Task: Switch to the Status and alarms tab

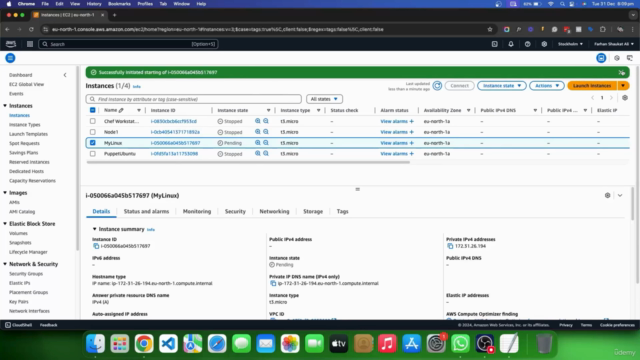Action: tap(146, 211)
